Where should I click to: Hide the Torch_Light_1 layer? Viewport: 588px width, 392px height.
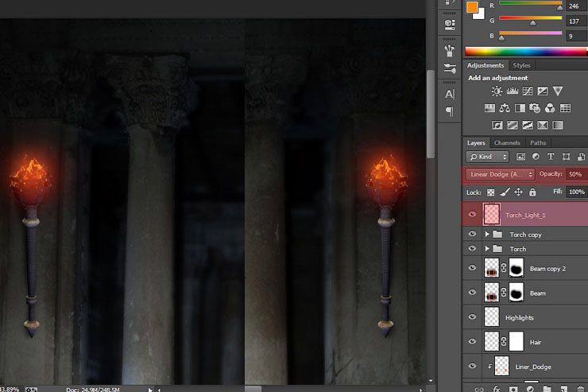click(x=472, y=215)
